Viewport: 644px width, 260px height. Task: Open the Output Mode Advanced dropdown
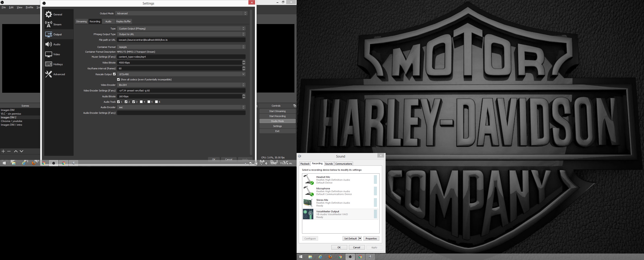point(181,13)
